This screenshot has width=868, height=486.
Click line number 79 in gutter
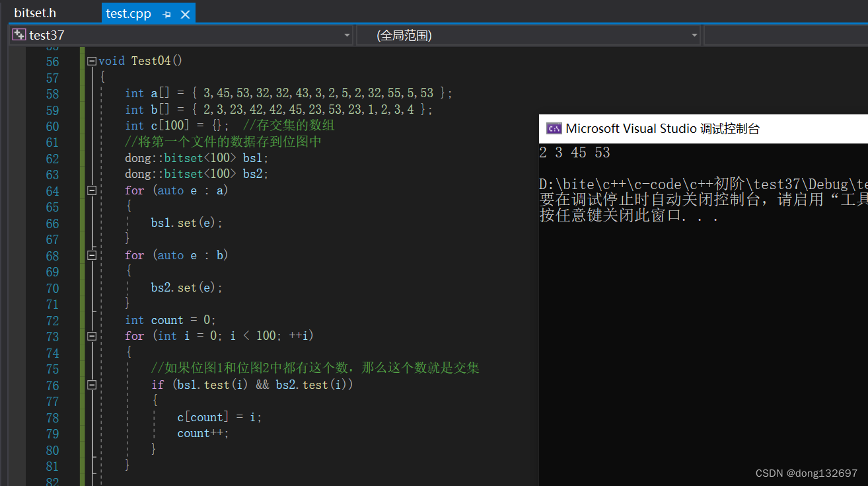pos(52,434)
